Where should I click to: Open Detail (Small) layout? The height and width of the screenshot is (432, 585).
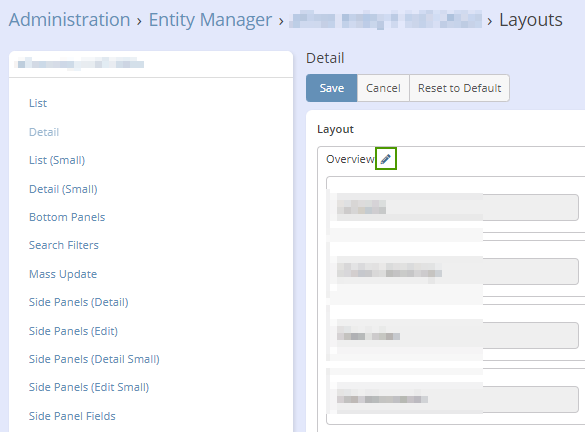[63, 189]
